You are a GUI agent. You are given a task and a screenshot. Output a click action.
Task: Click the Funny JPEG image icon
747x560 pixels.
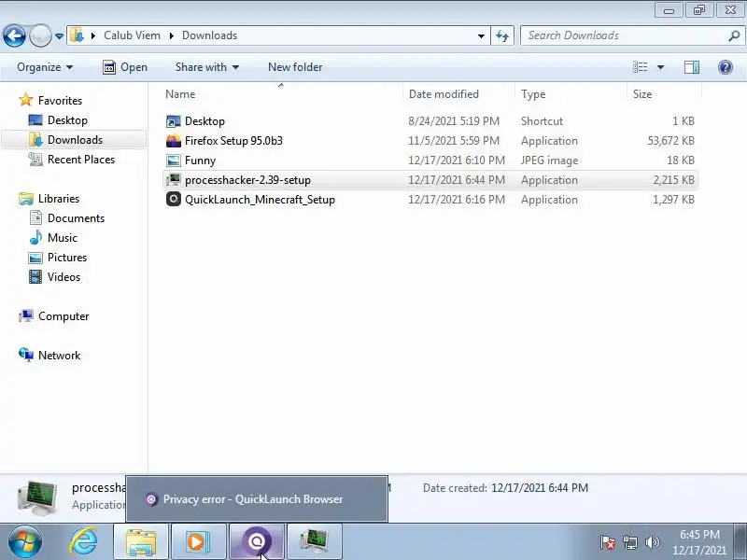[x=174, y=160]
